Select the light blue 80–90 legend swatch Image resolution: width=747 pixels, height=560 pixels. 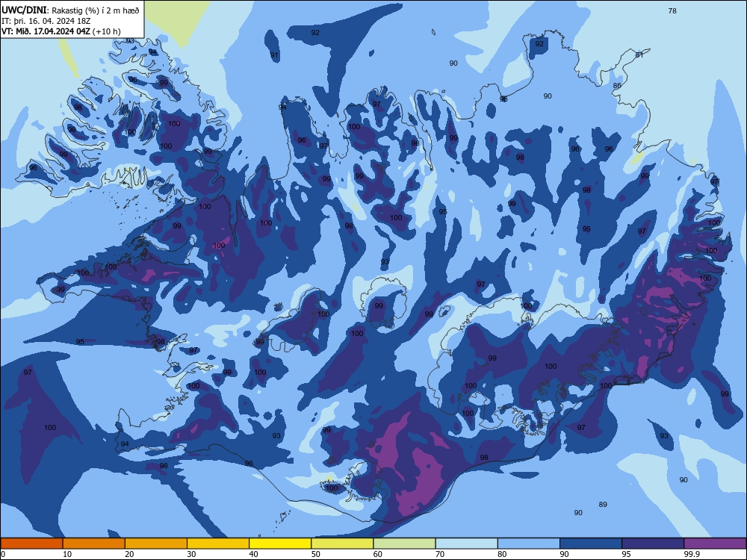(x=529, y=544)
